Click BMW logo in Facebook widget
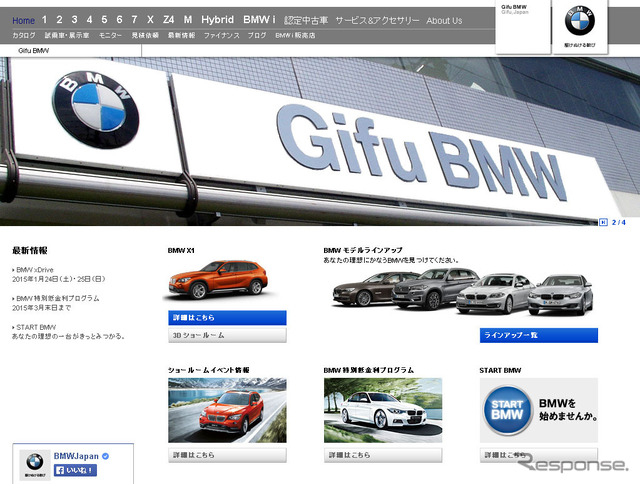640x484 pixels. [35, 465]
